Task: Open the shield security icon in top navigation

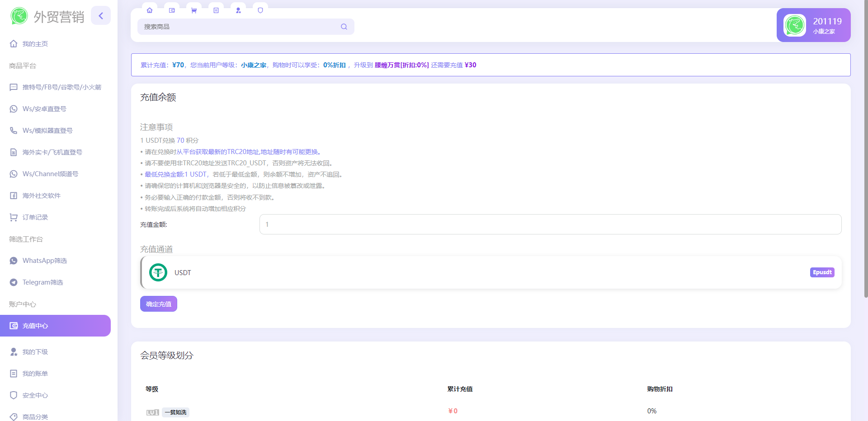Action: pos(260,10)
